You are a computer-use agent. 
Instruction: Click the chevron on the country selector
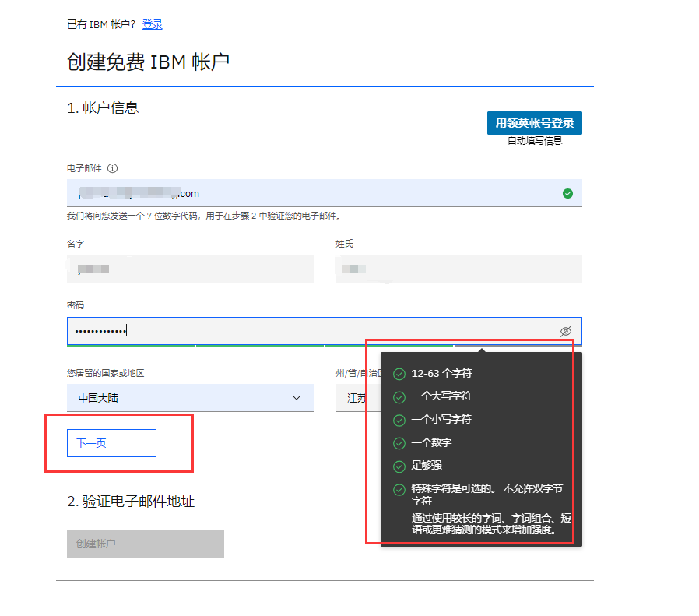click(297, 397)
